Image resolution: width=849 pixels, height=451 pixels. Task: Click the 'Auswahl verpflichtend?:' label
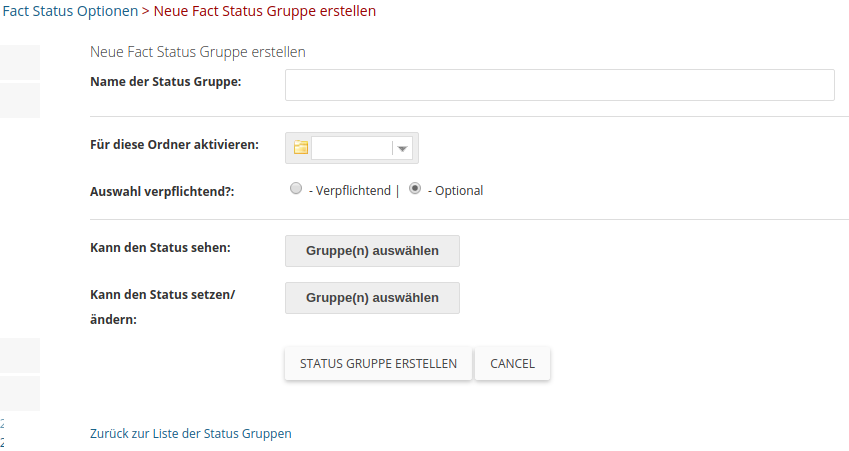click(x=161, y=190)
